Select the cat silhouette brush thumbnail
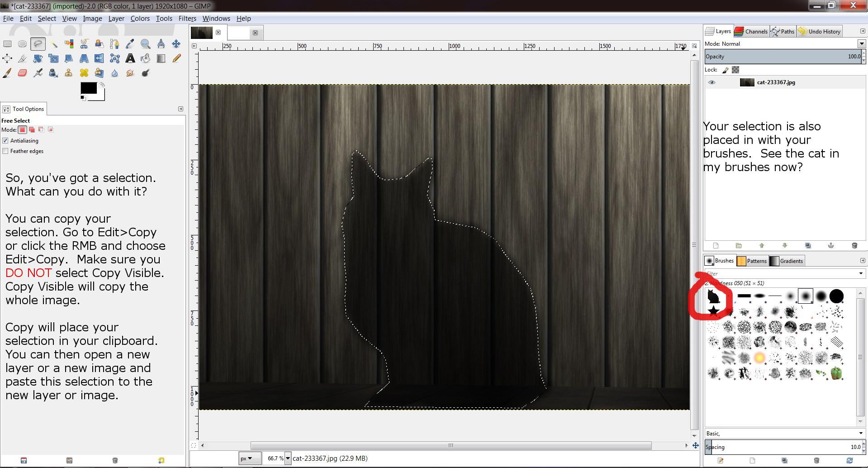This screenshot has width=868, height=468. 713,296
